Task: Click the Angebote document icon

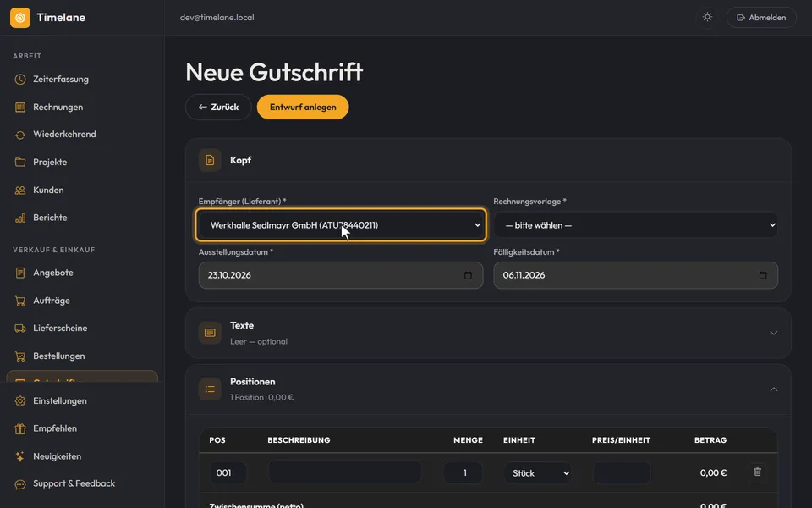Action: (x=20, y=273)
